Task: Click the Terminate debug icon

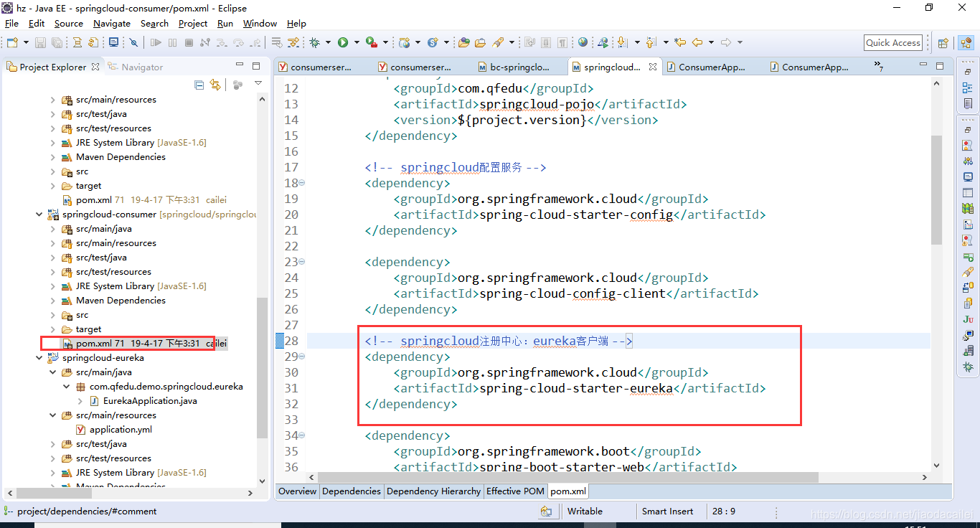Action: click(189, 42)
